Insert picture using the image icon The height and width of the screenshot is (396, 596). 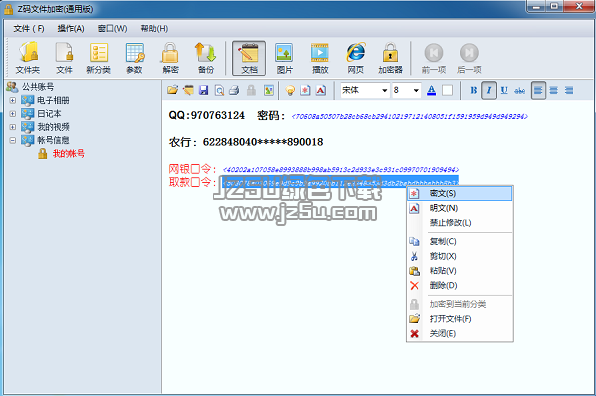(269, 90)
